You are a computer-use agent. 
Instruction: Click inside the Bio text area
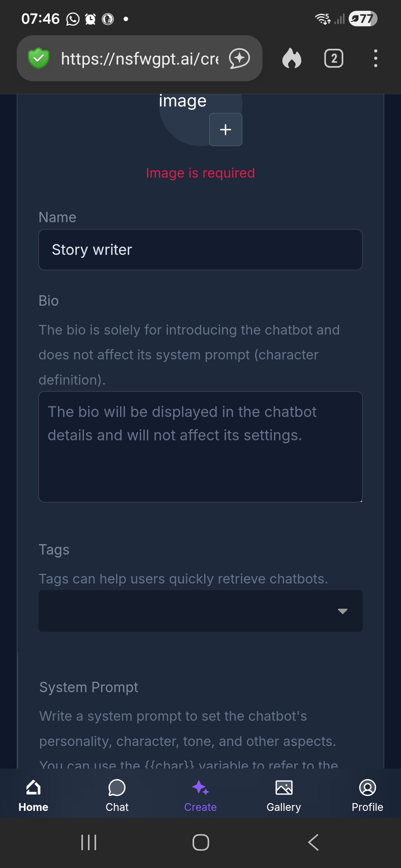point(200,445)
